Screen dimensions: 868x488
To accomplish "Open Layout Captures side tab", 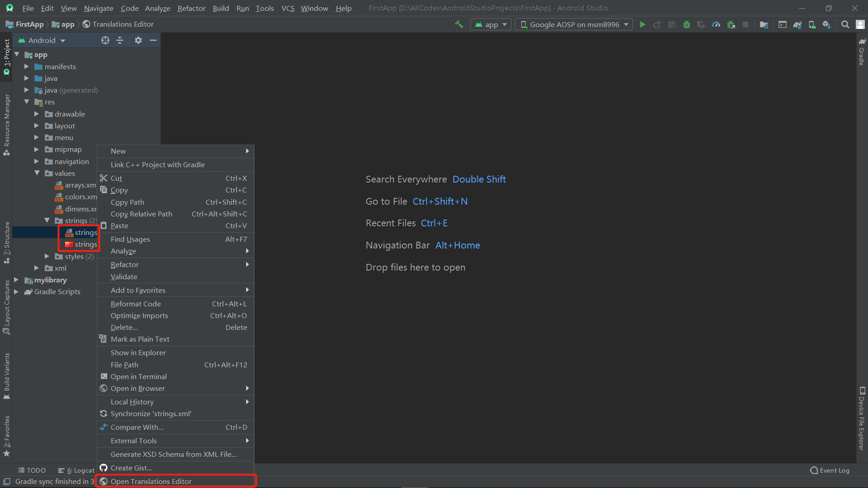I will pos(6,307).
